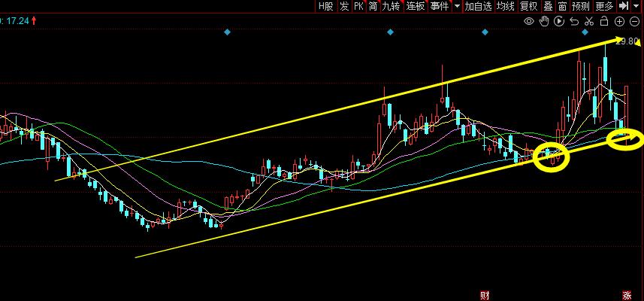Screen dimensions: 644x301
Task: Select the hand pan tool
Action: [544, 21]
